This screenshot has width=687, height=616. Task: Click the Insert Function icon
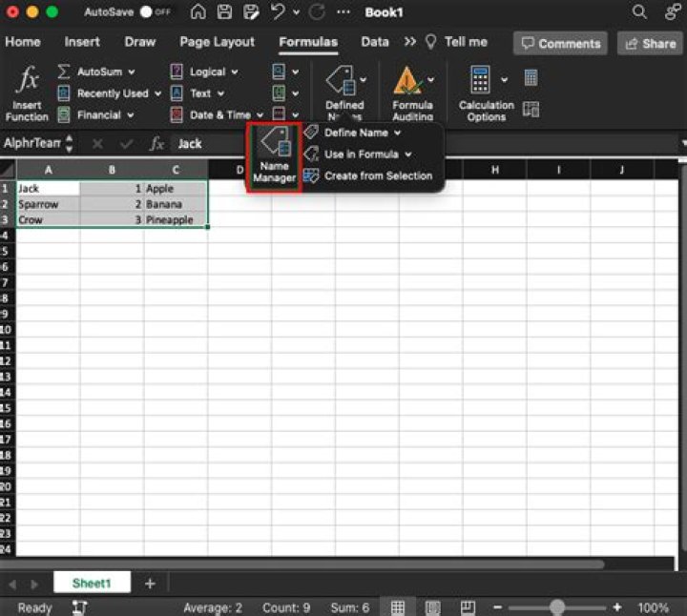(x=27, y=93)
